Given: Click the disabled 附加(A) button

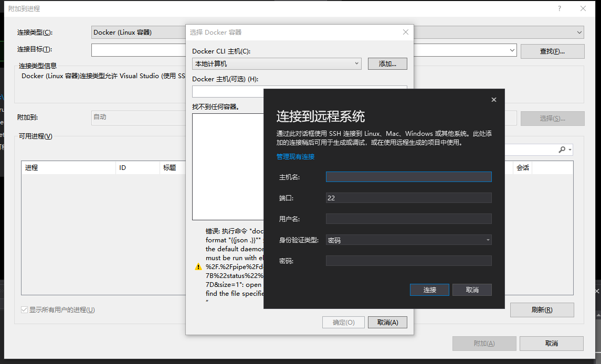Looking at the screenshot, I should pos(484,344).
